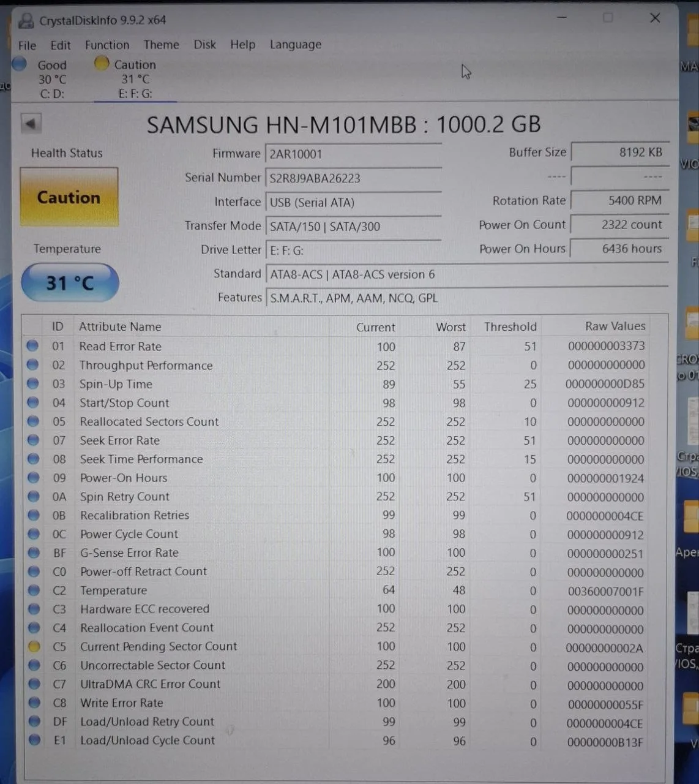Image resolution: width=699 pixels, height=784 pixels.
Task: Click the Raw Values column header
Action: (615, 326)
